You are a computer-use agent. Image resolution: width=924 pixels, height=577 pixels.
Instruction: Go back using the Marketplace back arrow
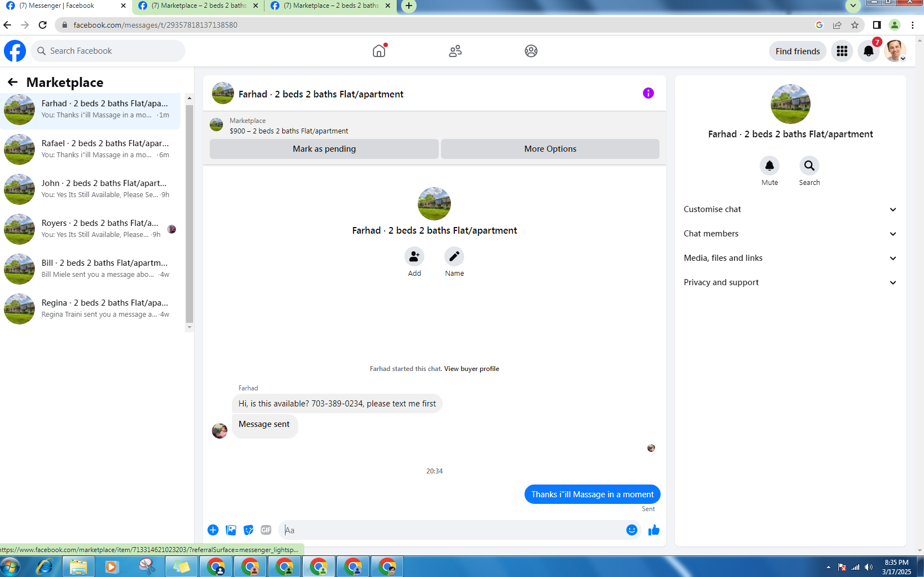[13, 83]
